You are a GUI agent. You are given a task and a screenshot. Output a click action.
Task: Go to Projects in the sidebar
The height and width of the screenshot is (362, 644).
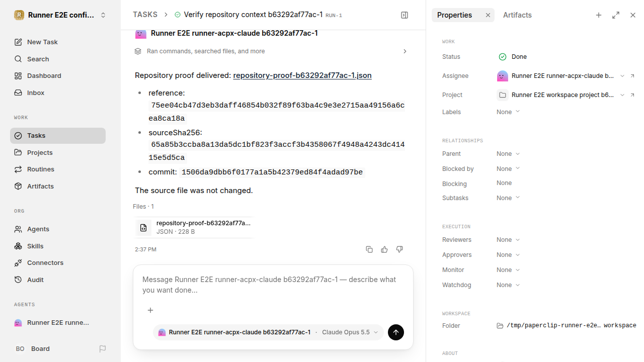[x=58, y=152]
